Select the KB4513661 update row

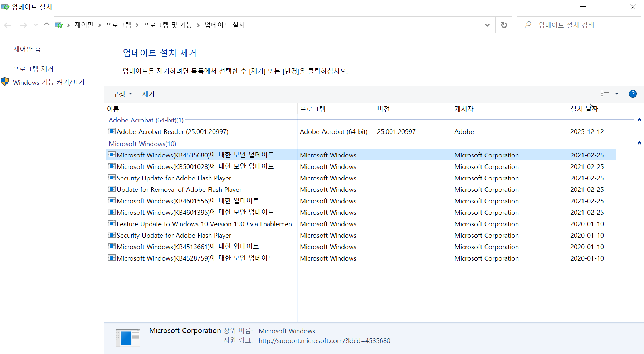tap(361, 246)
